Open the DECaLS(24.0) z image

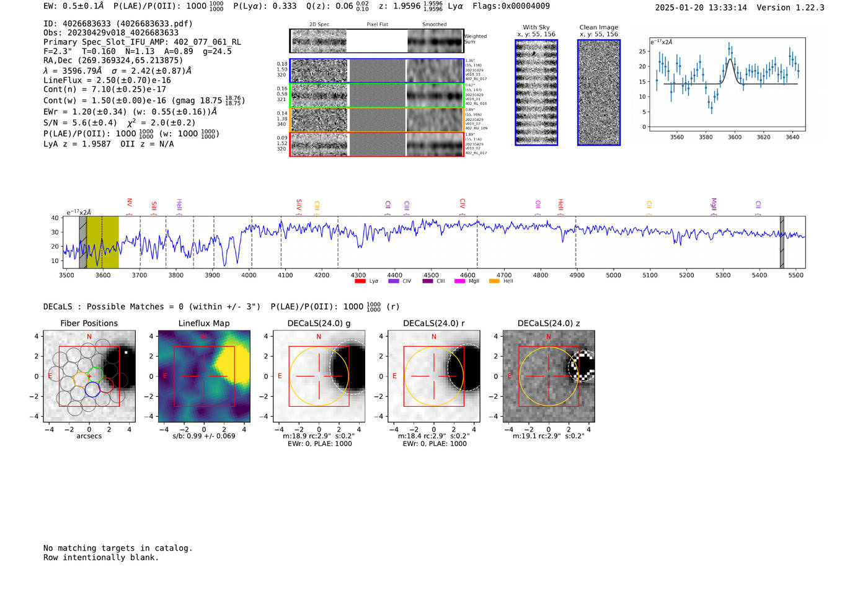(549, 376)
